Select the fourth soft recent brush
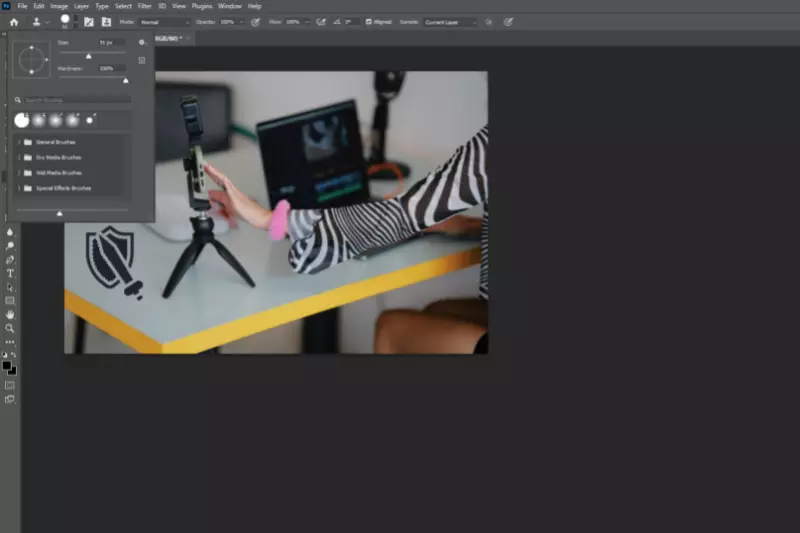This screenshot has width=800, height=533. pyautogui.click(x=72, y=120)
